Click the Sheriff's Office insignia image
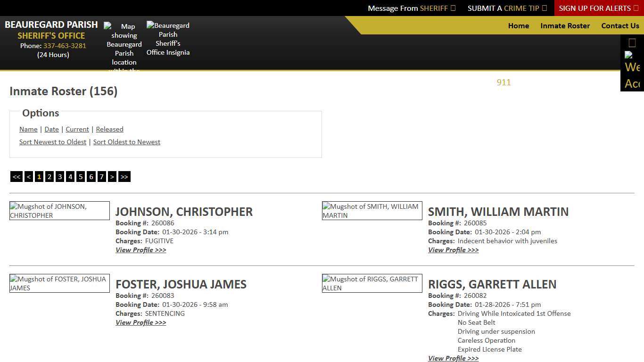644x362 pixels. (x=168, y=39)
